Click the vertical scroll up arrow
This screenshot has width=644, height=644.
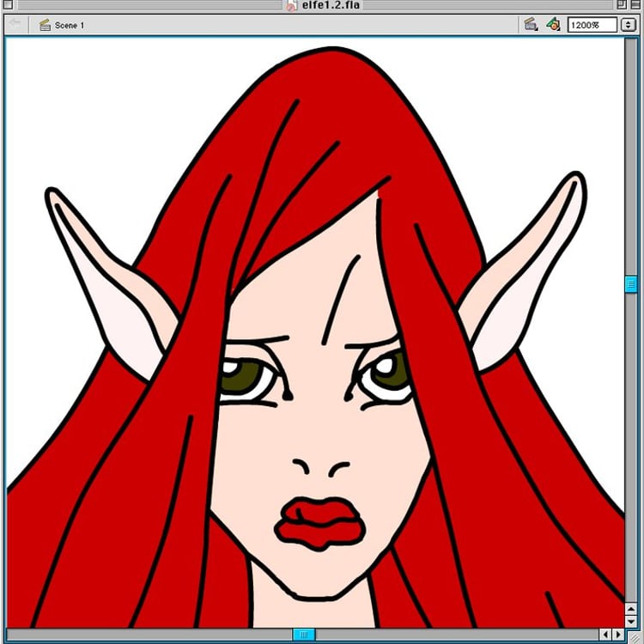click(x=631, y=608)
